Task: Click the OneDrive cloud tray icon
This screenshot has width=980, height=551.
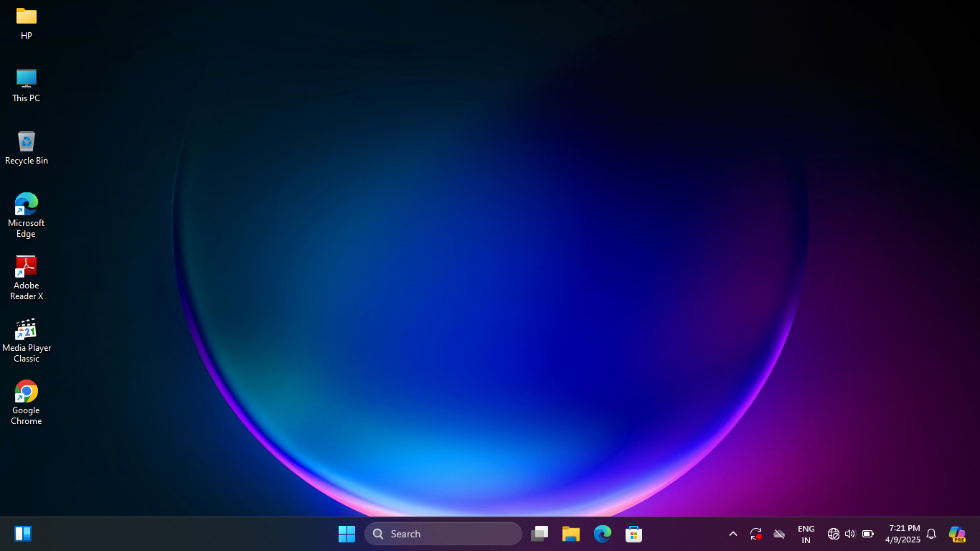Action: click(x=779, y=534)
